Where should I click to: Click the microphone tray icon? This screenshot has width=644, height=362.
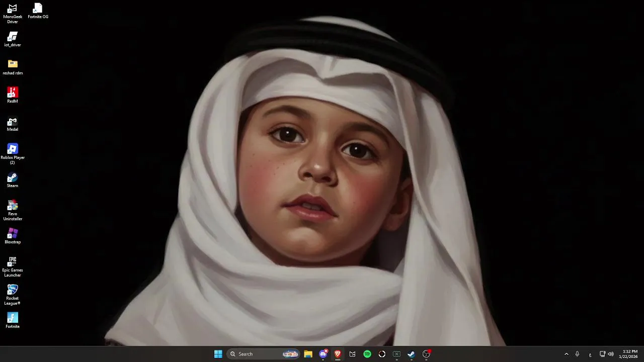click(577, 354)
